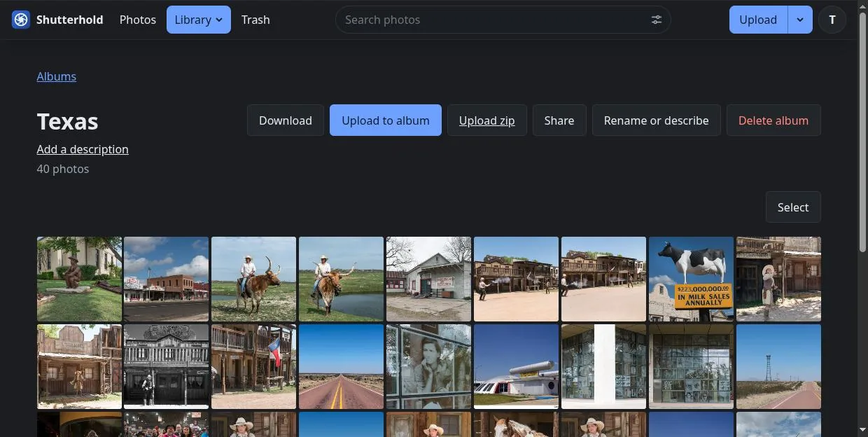The image size is (868, 437).
Task: Go back to Albums link
Action: [57, 76]
